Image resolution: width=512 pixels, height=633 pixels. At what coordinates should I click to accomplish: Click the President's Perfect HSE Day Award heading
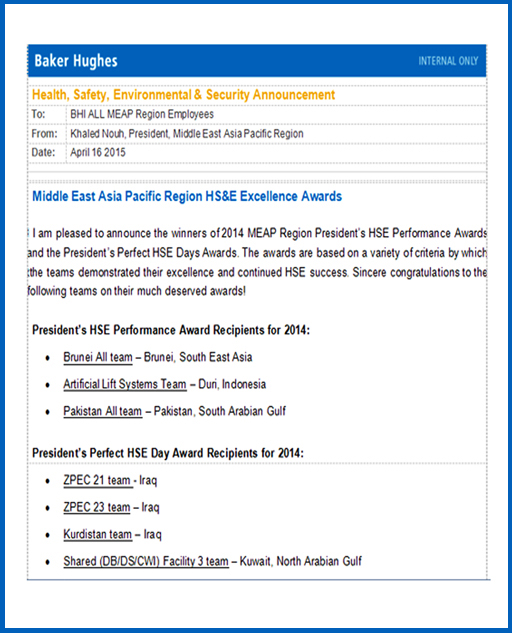(x=168, y=453)
